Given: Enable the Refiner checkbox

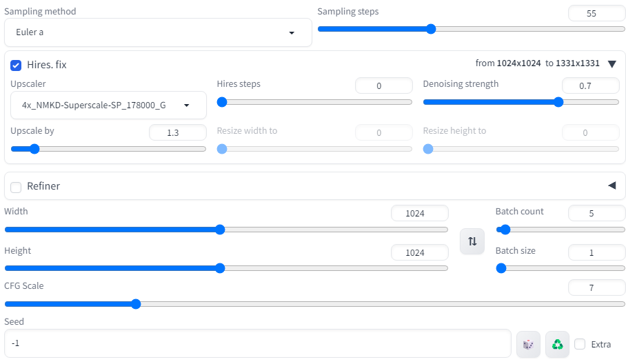Looking at the screenshot, I should tap(16, 187).
